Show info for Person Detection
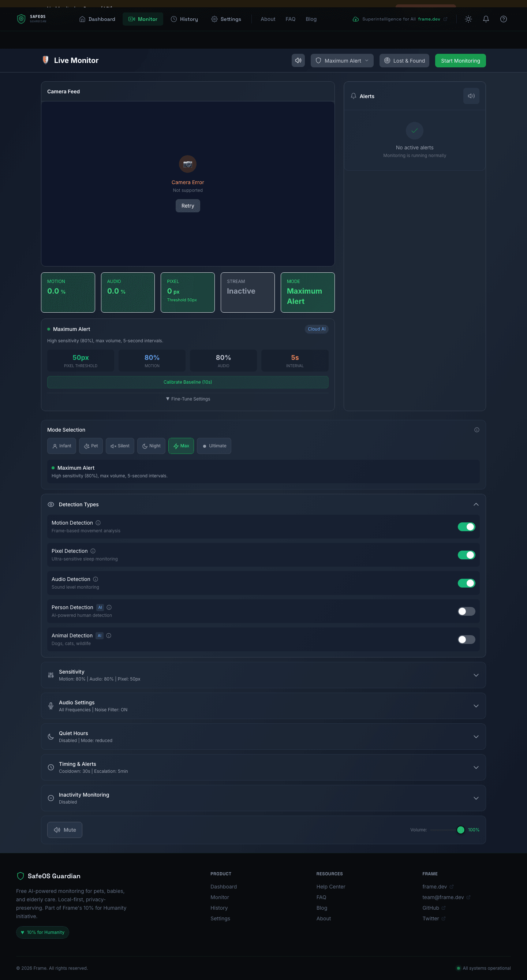This screenshot has height=980, width=527. click(109, 607)
